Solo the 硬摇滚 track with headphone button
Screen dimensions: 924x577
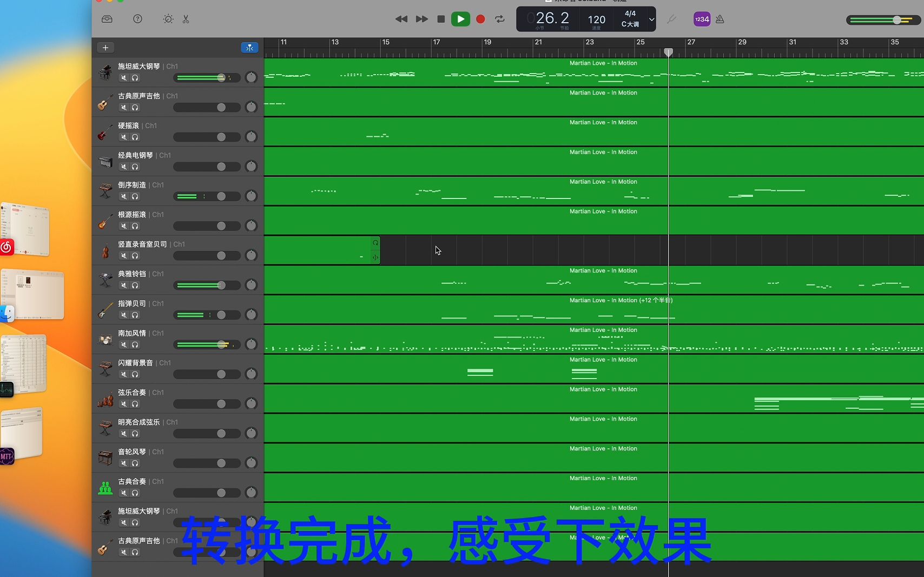click(x=135, y=137)
